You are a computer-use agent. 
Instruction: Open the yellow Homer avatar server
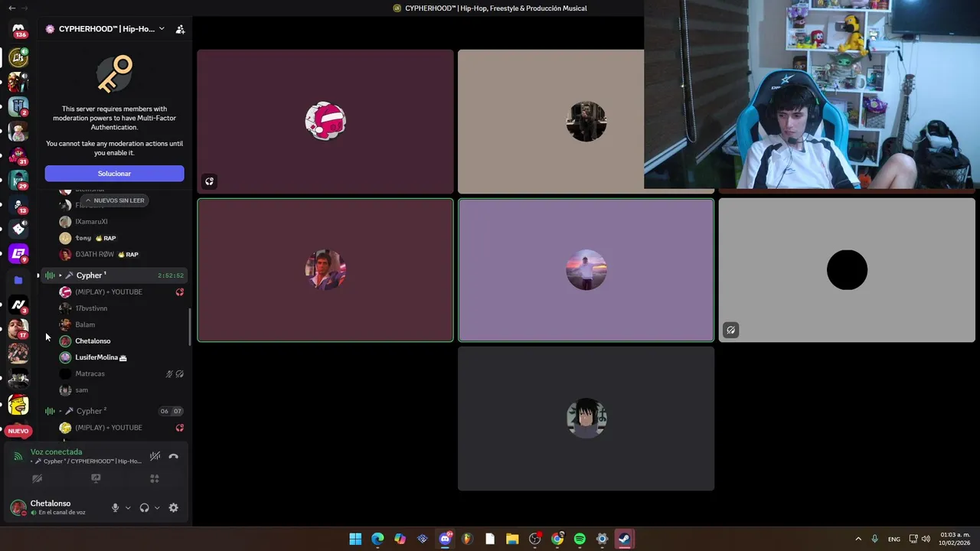point(18,404)
